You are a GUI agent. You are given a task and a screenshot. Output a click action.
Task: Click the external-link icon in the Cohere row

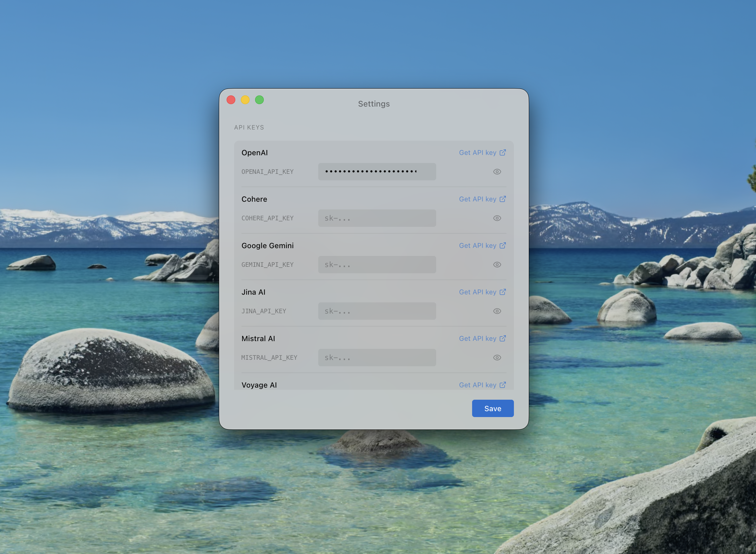coord(503,199)
